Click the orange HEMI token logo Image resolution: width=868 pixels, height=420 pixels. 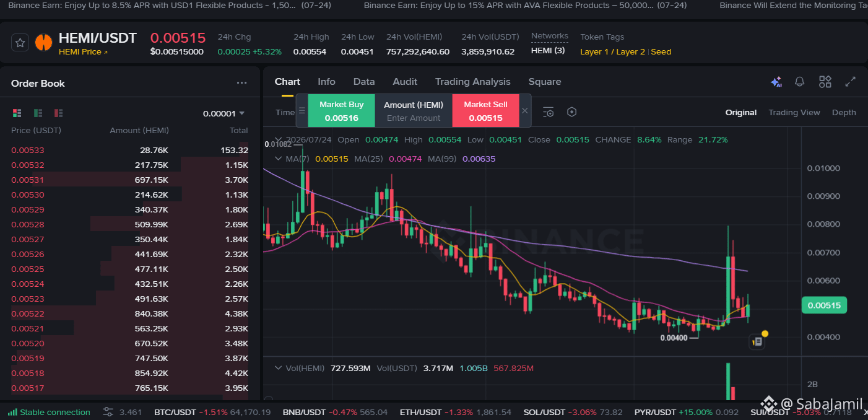tap(43, 43)
